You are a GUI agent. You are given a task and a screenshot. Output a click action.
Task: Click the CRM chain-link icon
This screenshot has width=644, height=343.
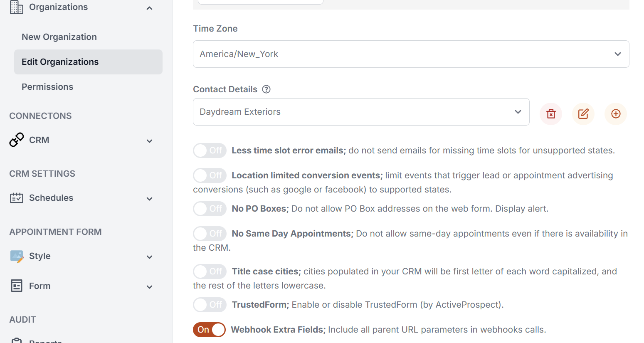16,140
